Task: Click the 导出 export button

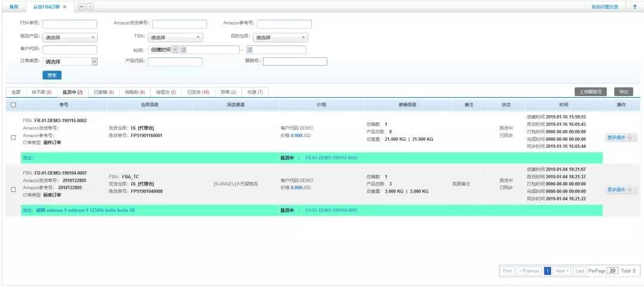Action: (624, 92)
